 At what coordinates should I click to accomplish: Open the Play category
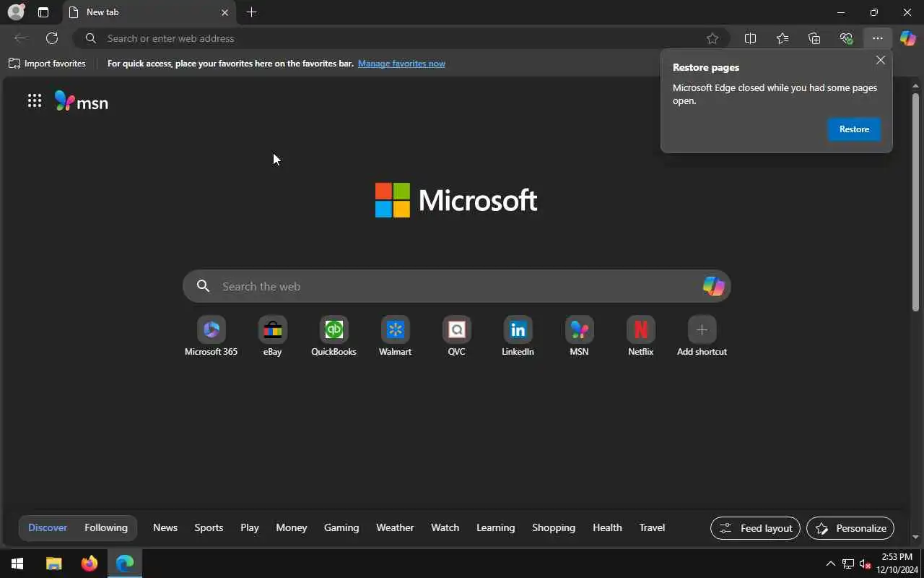pyautogui.click(x=250, y=527)
